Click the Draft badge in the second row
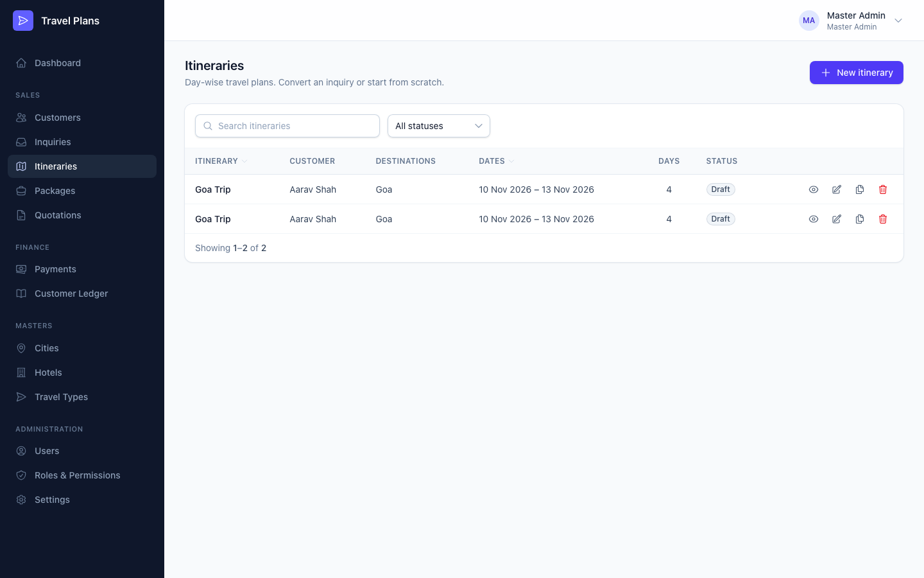Viewport: 924px width, 578px height. click(721, 219)
